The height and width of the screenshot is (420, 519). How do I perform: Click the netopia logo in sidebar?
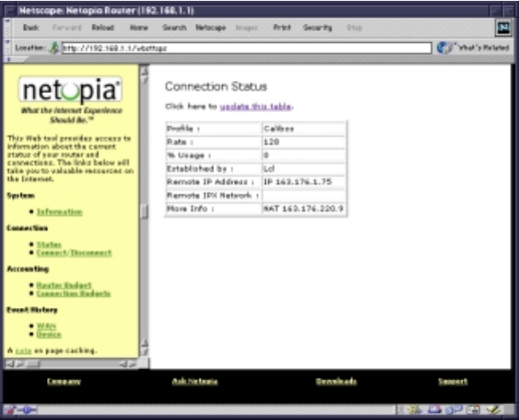point(70,90)
